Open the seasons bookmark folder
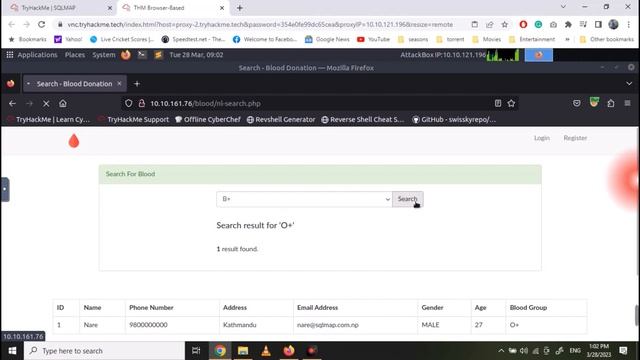The image size is (640, 360). 413,39
